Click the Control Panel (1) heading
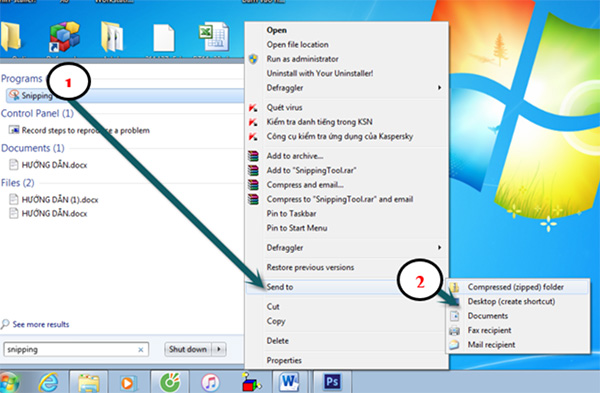 click(37, 113)
